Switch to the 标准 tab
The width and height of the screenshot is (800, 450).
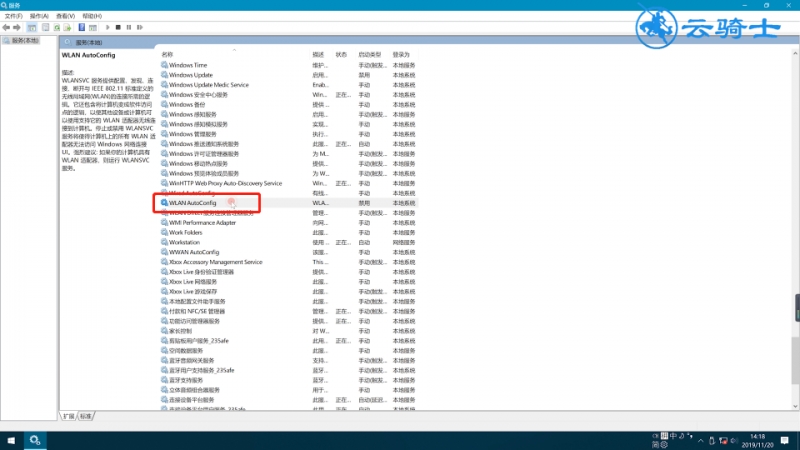[86, 416]
